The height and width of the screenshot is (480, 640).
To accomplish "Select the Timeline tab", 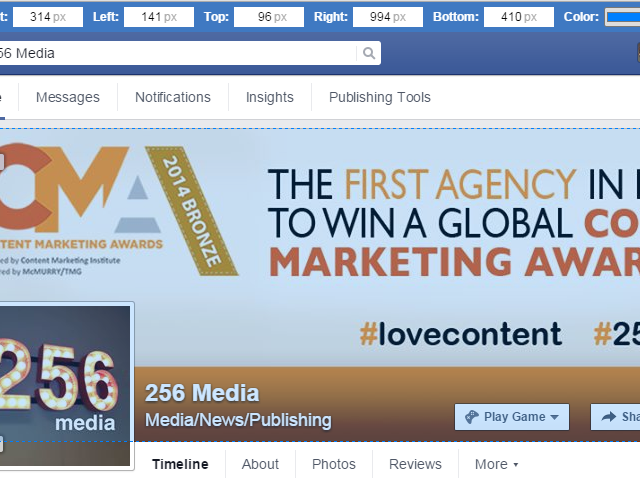I will pyautogui.click(x=180, y=464).
